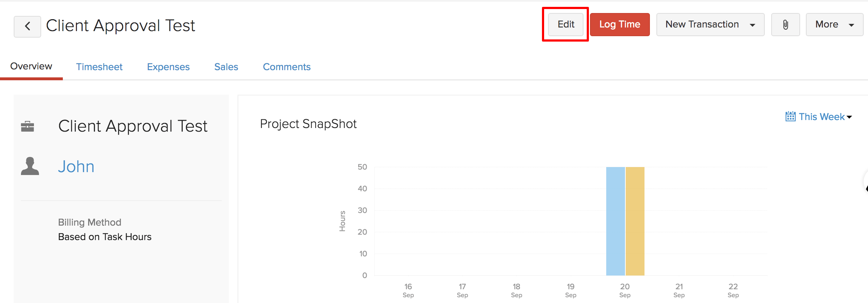This screenshot has height=303, width=868.
Task: Click the calendar icon next to This Week
Action: coord(790,116)
